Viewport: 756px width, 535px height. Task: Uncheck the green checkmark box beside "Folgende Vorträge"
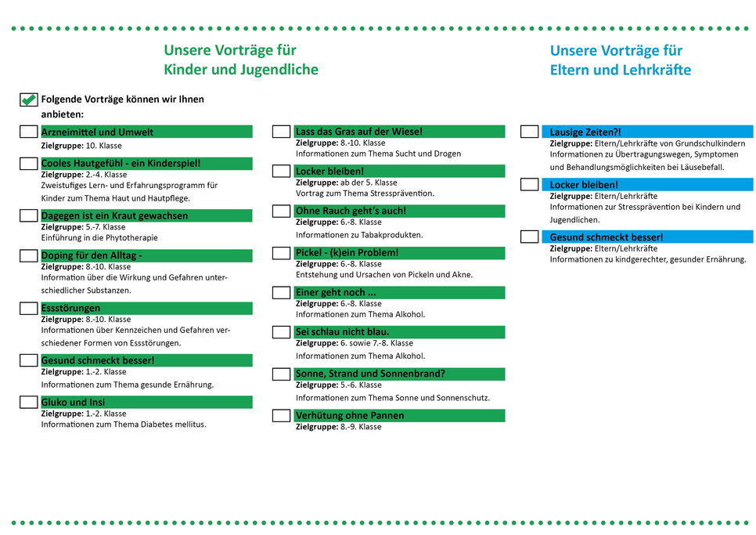[29, 99]
